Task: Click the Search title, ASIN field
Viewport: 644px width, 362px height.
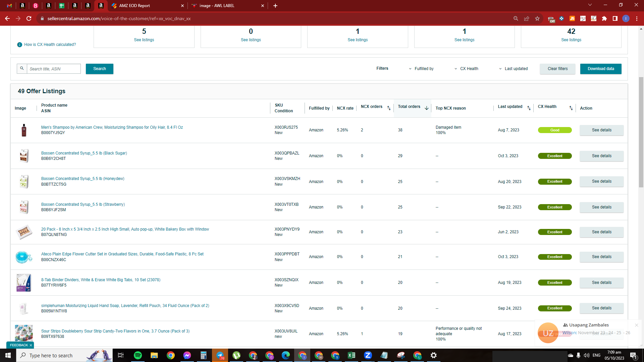Action: tap(54, 69)
